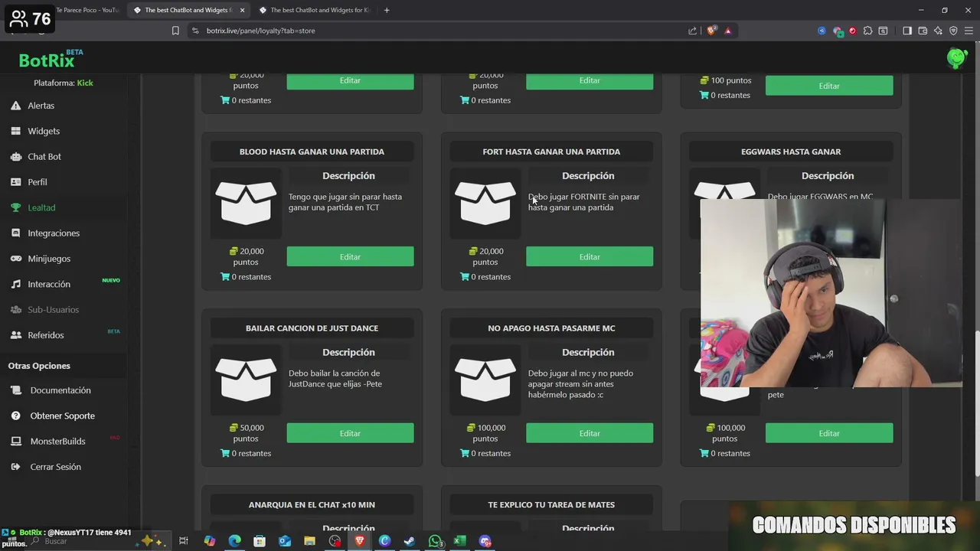Click the EGGWARS HASTA GANAR title
Viewport: 980px width, 551px height.
(791, 152)
